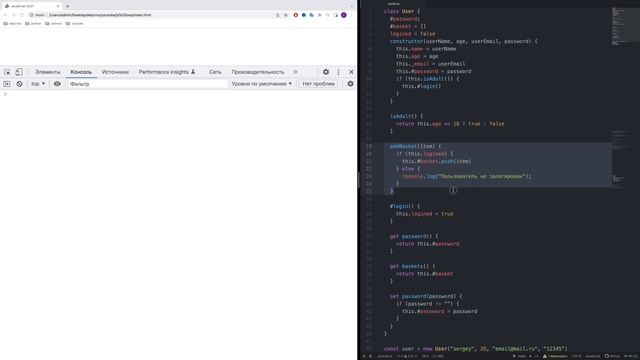640x360 pixels.
Task: Open the Chrome profile avatar
Action: pos(344,15)
